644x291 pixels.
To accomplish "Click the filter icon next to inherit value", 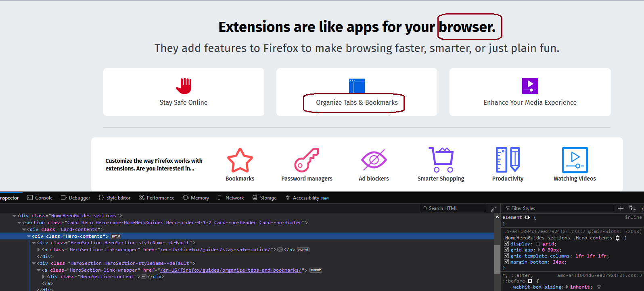I will pyautogui.click(x=599, y=287).
